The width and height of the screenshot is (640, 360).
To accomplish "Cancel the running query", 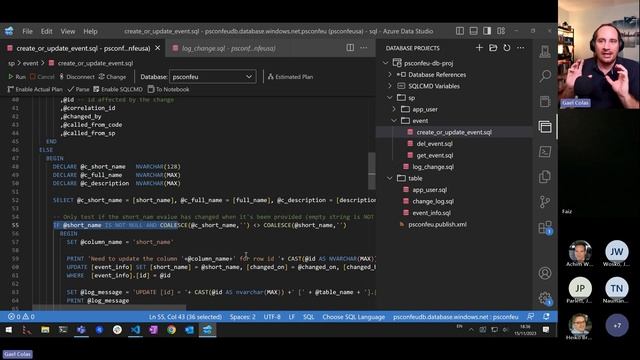I will (42, 77).
